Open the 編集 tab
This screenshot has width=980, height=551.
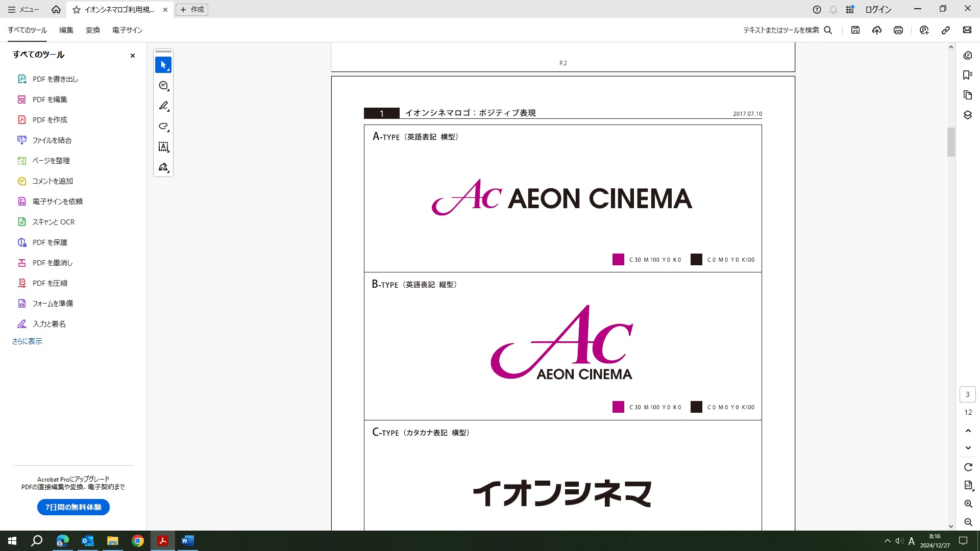point(66,30)
